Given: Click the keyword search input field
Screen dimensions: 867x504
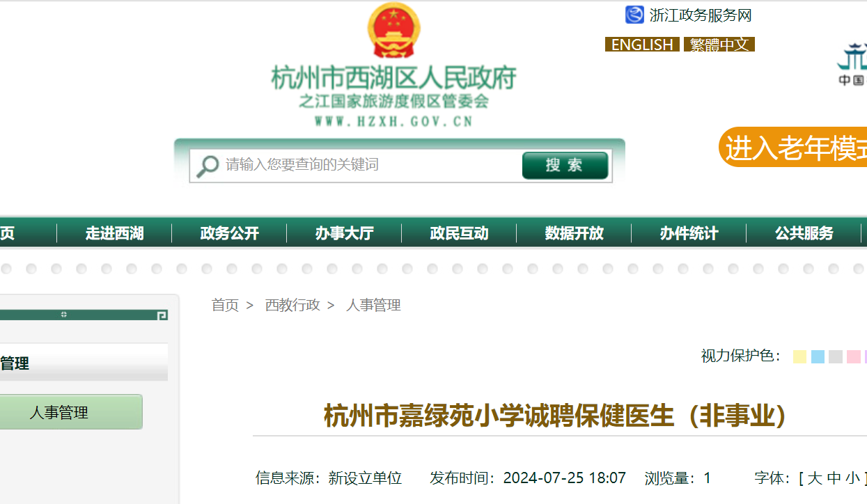Looking at the screenshot, I should [369, 165].
